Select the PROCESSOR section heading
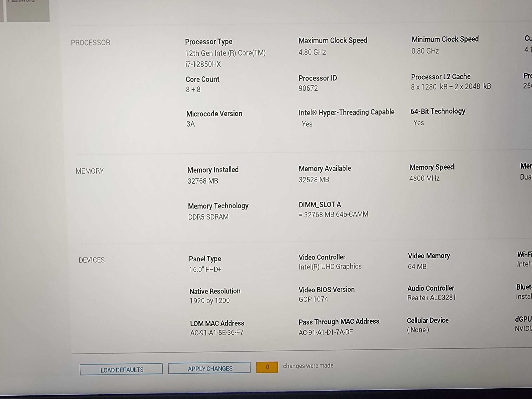The width and height of the screenshot is (532, 399). click(x=91, y=43)
